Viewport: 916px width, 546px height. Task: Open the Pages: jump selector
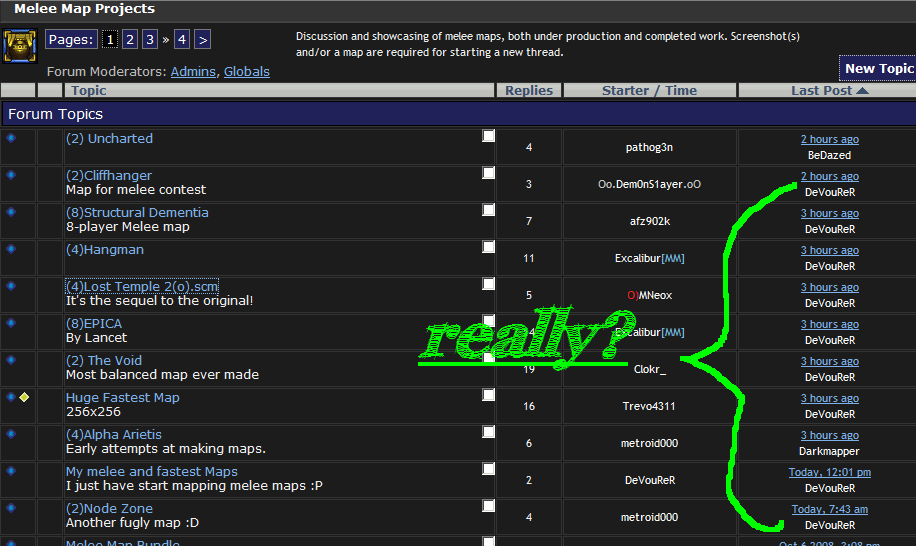coord(71,40)
